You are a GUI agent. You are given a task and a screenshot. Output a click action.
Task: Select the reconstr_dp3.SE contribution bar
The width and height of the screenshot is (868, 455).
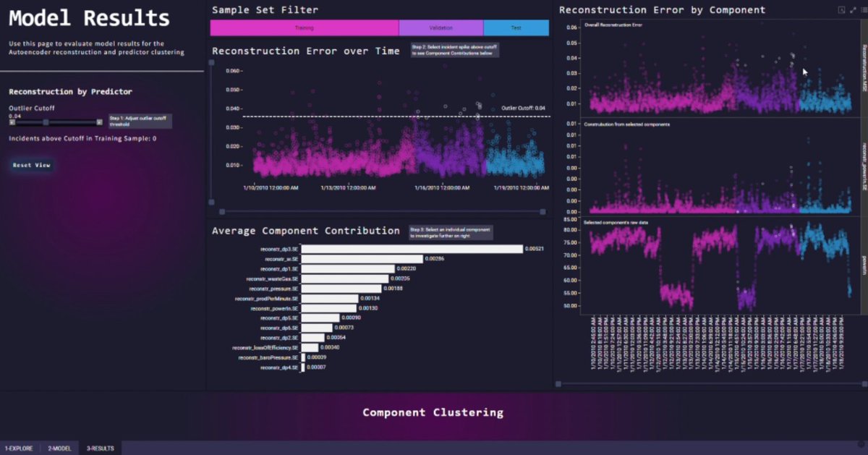pyautogui.click(x=412, y=248)
